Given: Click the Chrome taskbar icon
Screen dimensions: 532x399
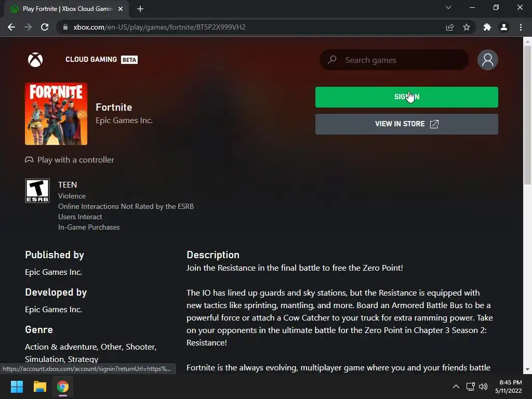Looking at the screenshot, I should [63, 387].
